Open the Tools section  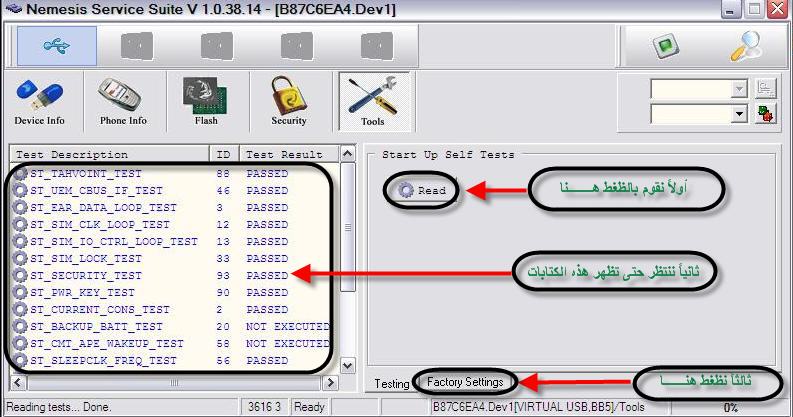[373, 102]
